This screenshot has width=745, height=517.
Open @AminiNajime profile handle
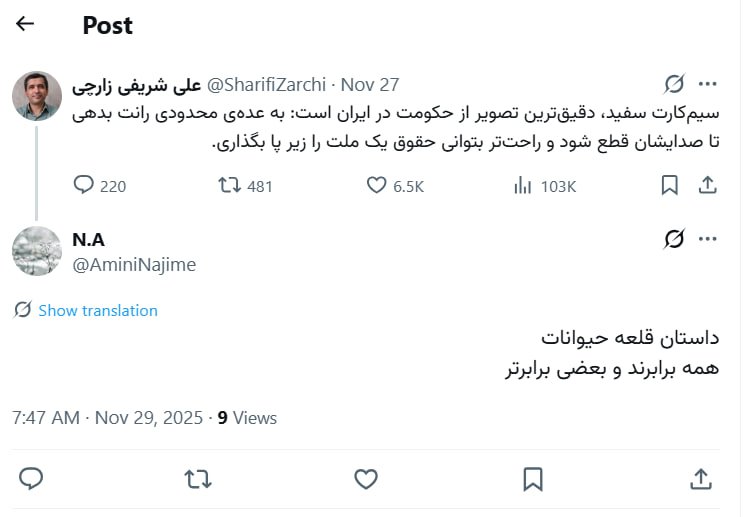[x=134, y=264]
